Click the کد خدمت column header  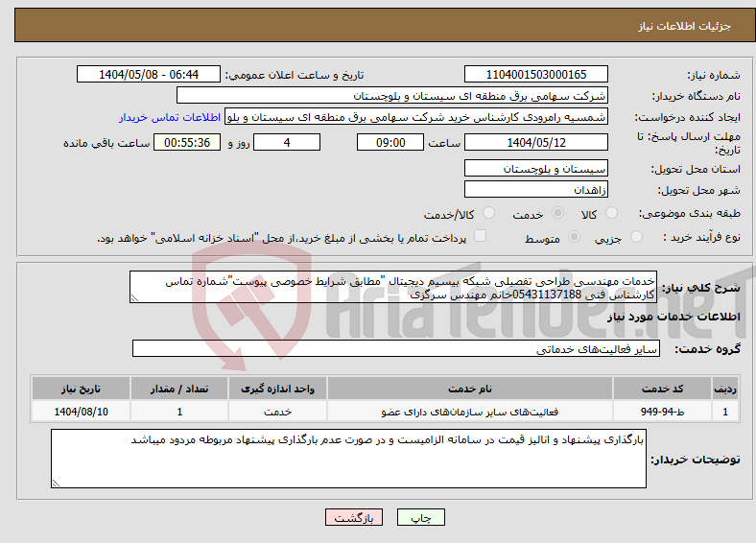(x=663, y=389)
